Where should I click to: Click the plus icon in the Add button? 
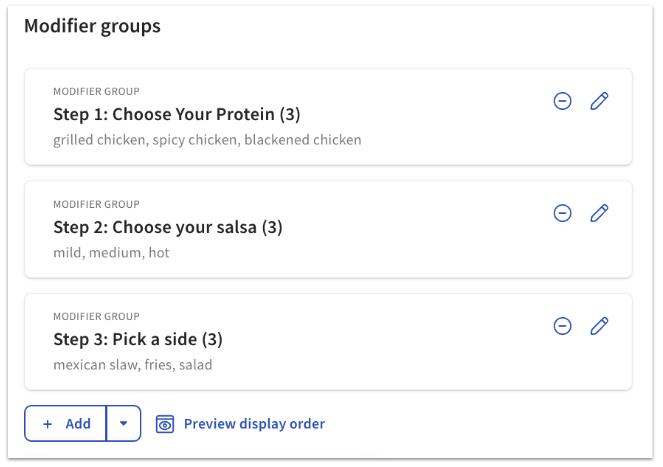point(48,424)
